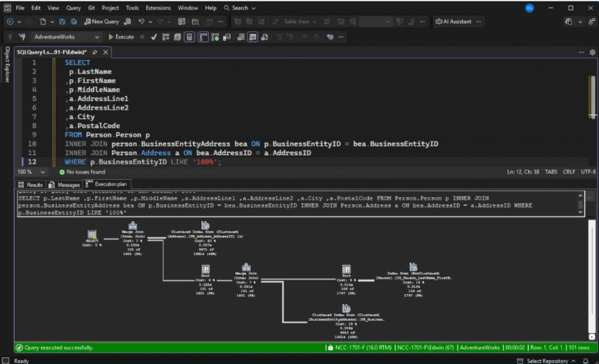
Task: Click the Parse query checkmark icon
Action: click(154, 37)
